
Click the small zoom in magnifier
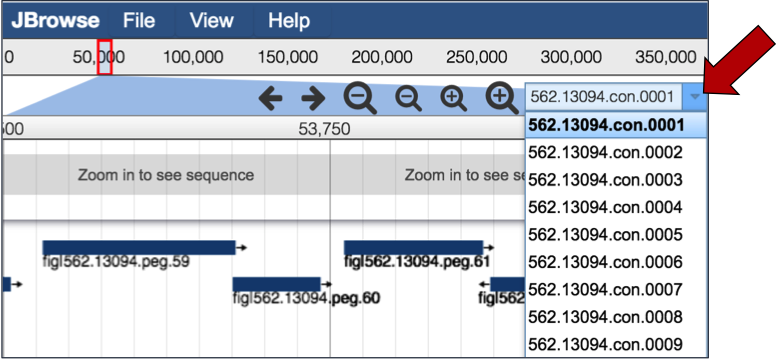click(453, 98)
